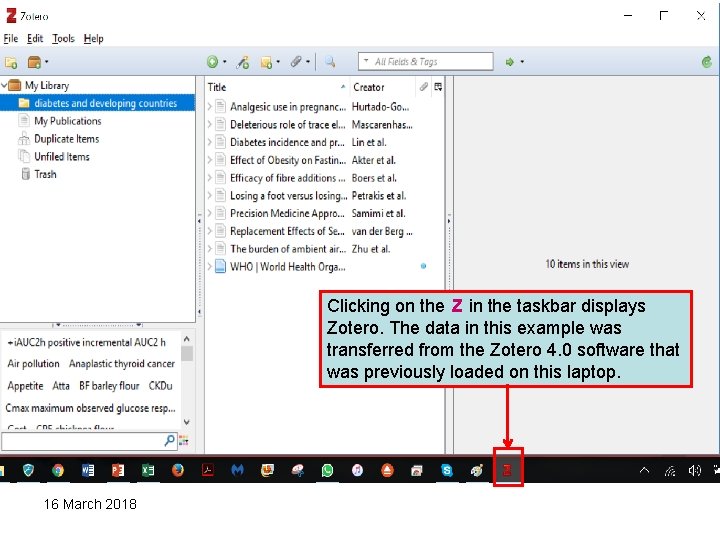This screenshot has height=540, width=720.
Task: Click the blue attachment dot on WHO row
Action: pyautogui.click(x=423, y=266)
